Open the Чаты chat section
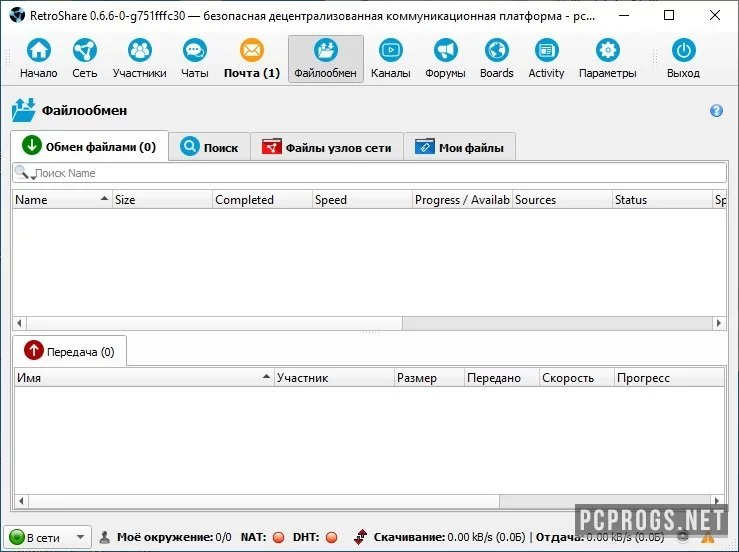The height and width of the screenshot is (552, 739). 195,59
